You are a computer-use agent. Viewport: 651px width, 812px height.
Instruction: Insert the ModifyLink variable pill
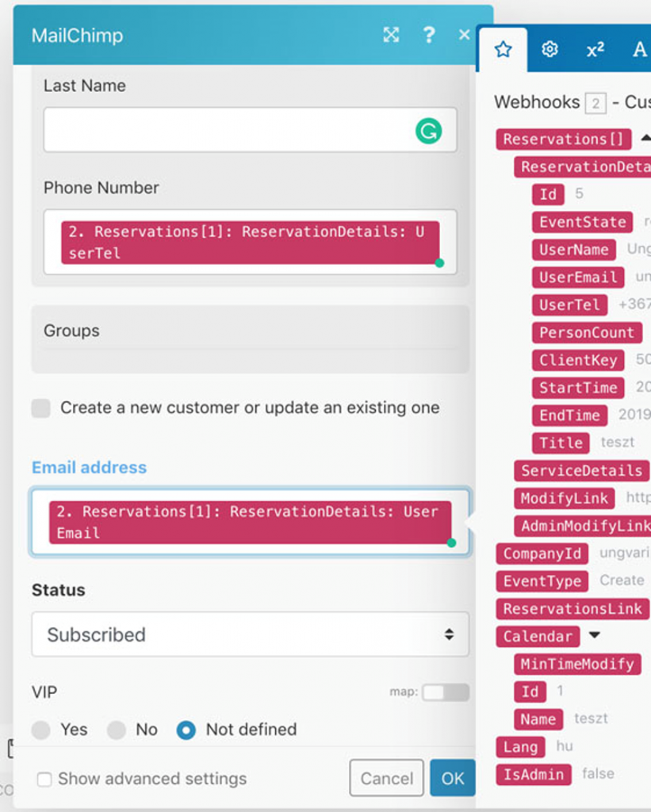coord(564,498)
